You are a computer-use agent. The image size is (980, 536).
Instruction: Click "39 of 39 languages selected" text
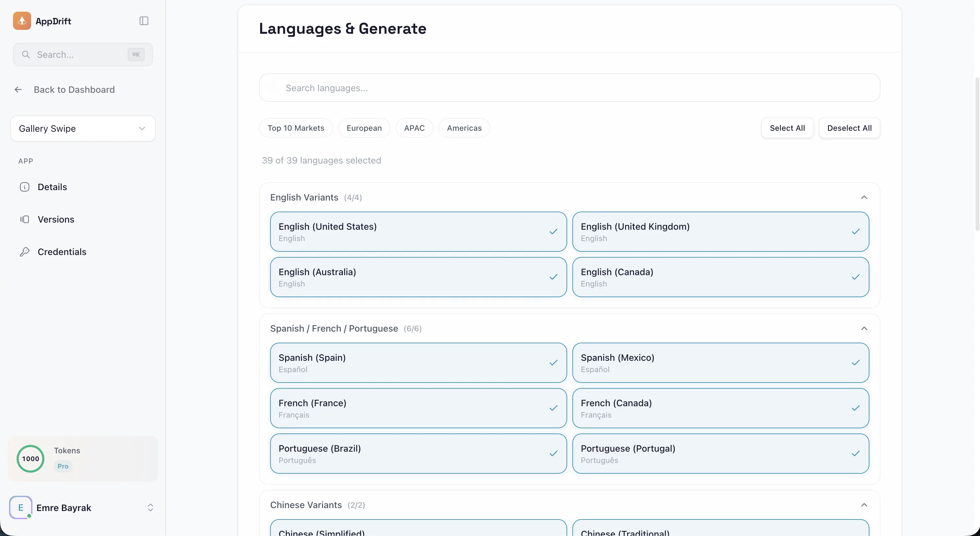(321, 160)
